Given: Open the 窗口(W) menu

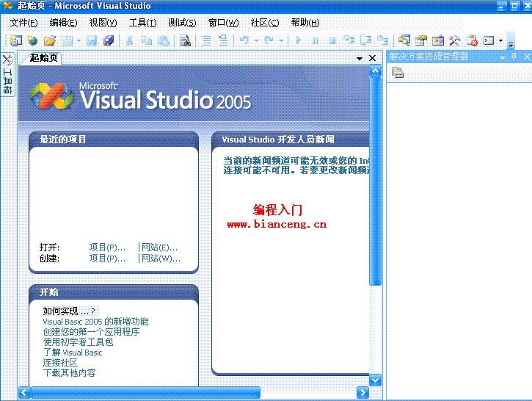Looking at the screenshot, I should (224, 23).
